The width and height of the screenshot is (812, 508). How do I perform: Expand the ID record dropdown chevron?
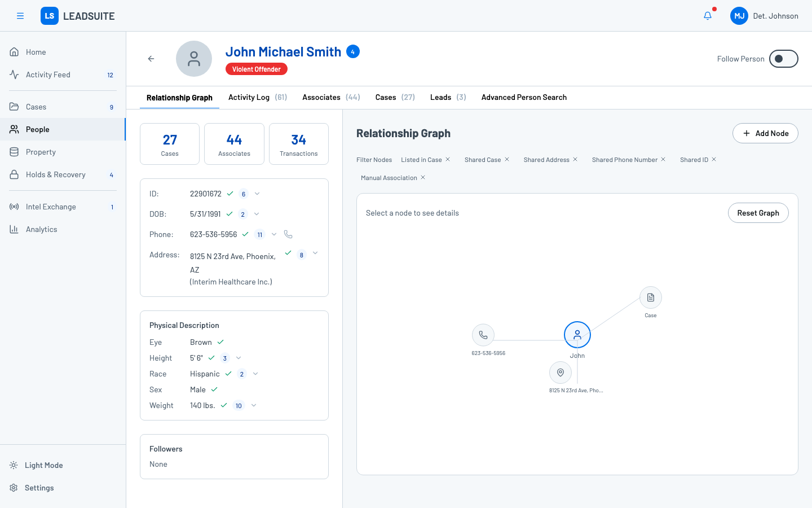click(257, 194)
